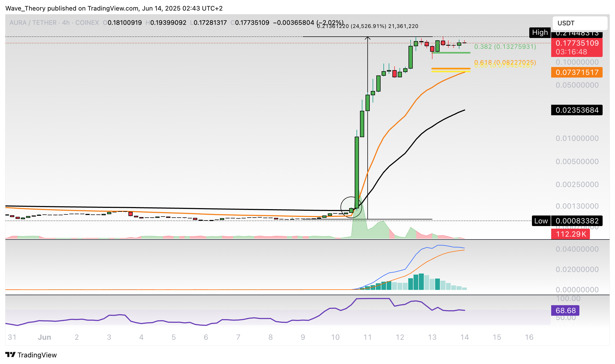Click date 14 on the time axis
Image resolution: width=615 pixels, height=364 pixels.
[464, 337]
